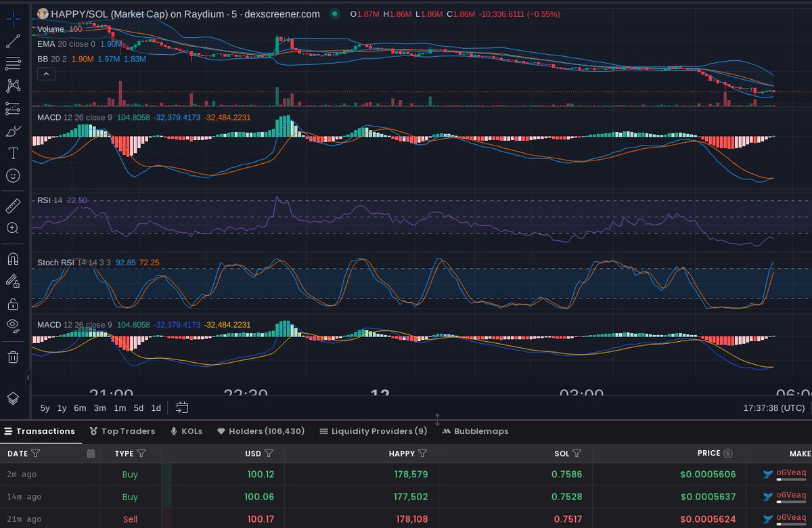This screenshot has height=528, width=812.
Task: Switch to the KOLs tab
Action: tap(186, 431)
